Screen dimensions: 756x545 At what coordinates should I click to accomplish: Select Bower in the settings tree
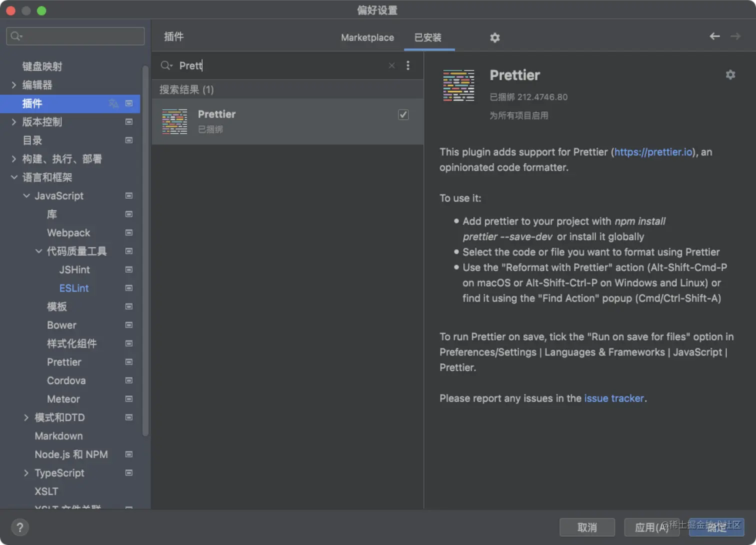click(61, 325)
